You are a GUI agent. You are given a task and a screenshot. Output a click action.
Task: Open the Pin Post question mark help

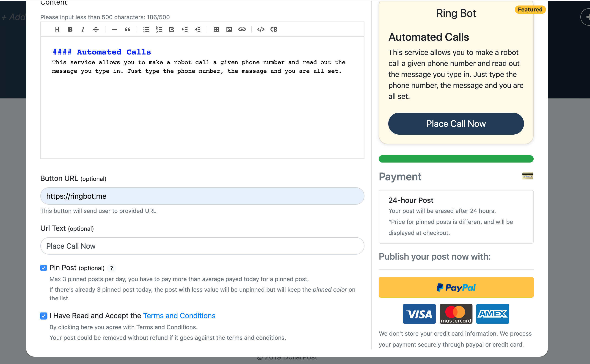(x=112, y=268)
